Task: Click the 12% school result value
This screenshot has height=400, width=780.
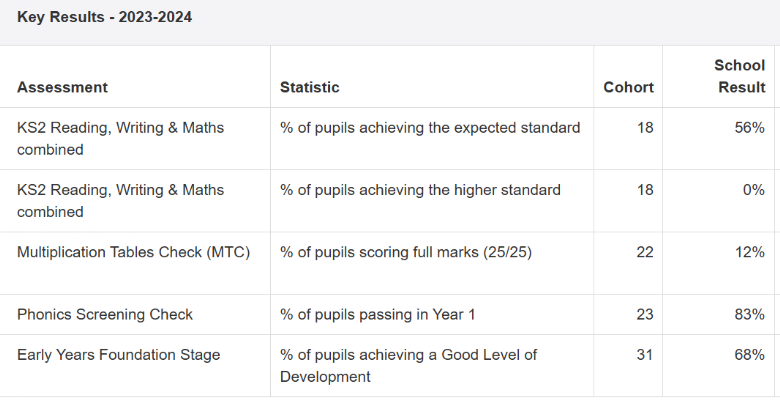Action: (x=750, y=252)
